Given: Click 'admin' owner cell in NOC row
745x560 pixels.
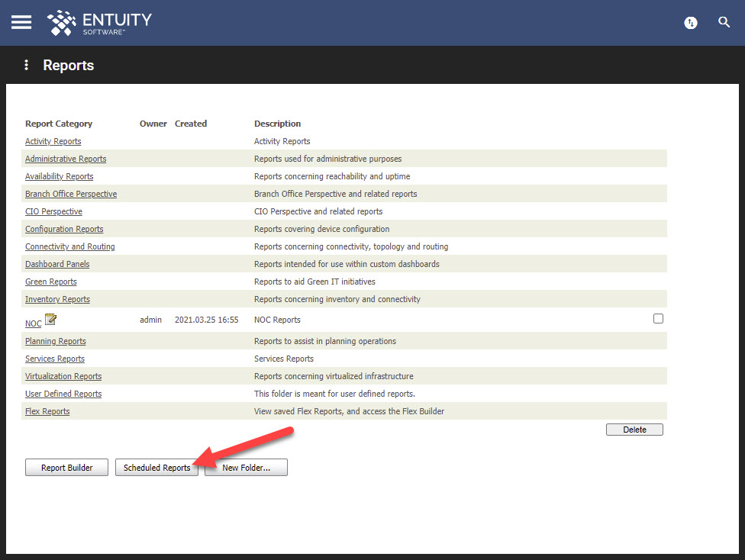Looking at the screenshot, I should tap(150, 320).
